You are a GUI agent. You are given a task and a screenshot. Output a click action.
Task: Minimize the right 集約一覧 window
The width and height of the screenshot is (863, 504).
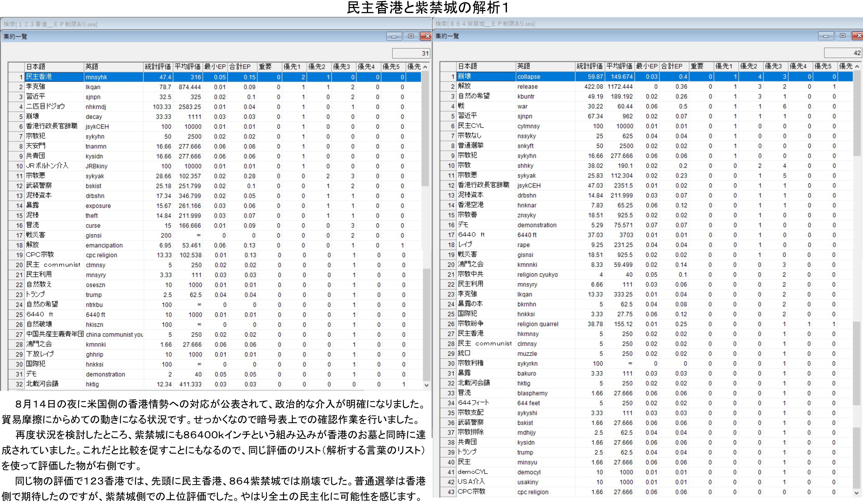[x=826, y=36]
